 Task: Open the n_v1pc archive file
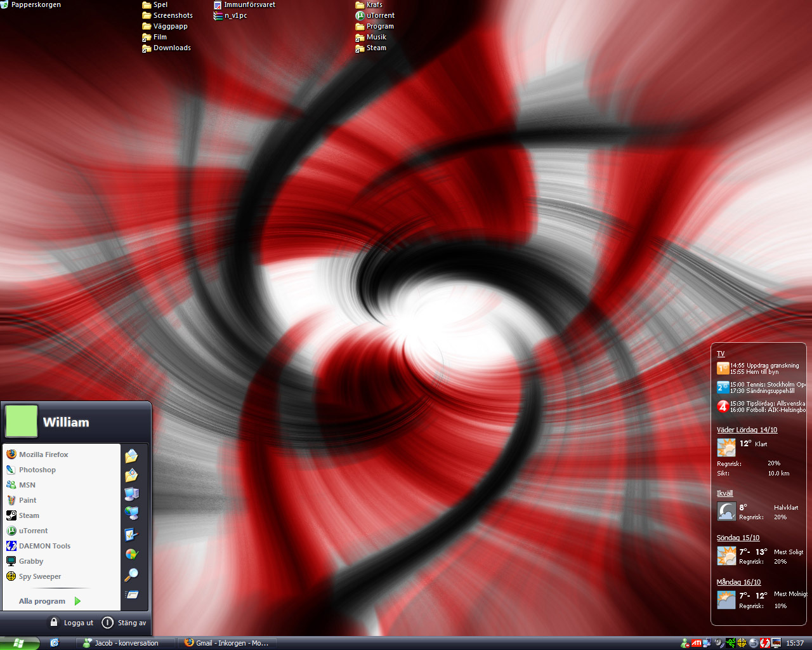coord(230,15)
